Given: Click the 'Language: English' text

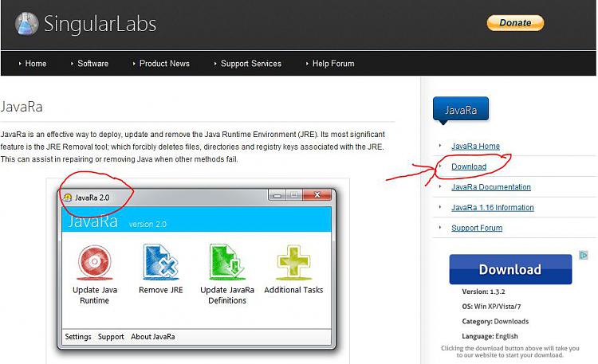Looking at the screenshot, I should pos(490,336).
